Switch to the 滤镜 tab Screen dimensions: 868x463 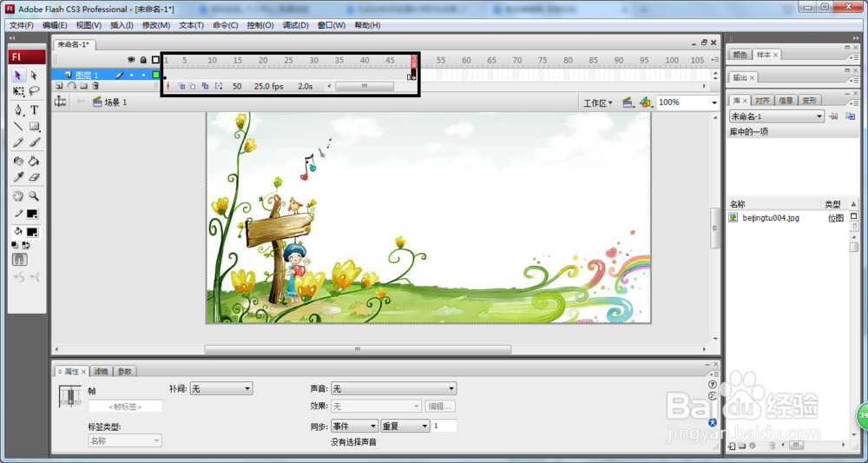pyautogui.click(x=102, y=371)
